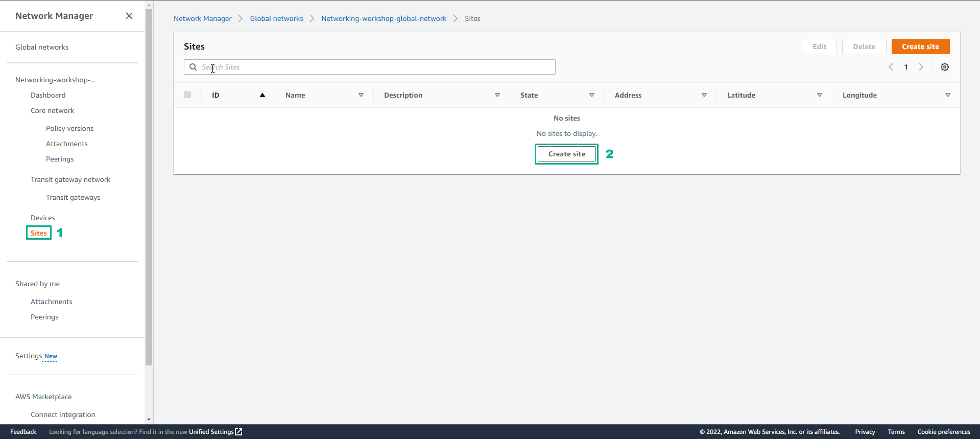Close the Network Manager side panel
Image resolution: width=980 pixels, height=439 pixels.
pyautogui.click(x=129, y=16)
